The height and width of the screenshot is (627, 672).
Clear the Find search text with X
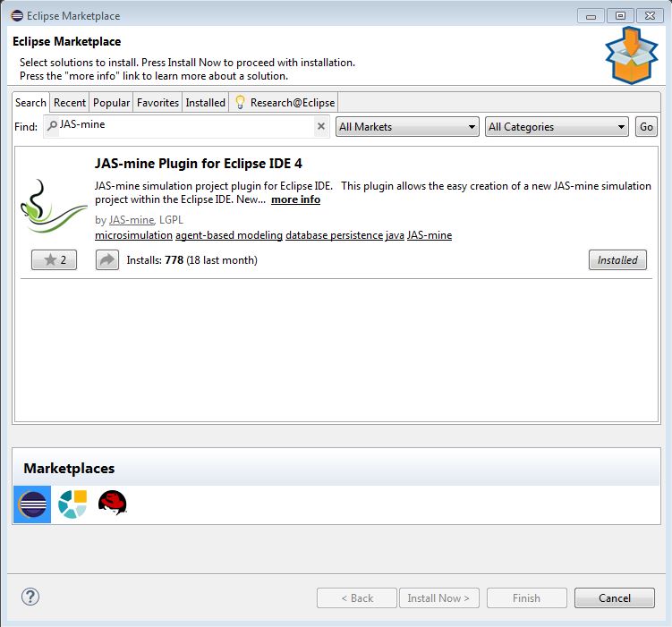pos(321,127)
